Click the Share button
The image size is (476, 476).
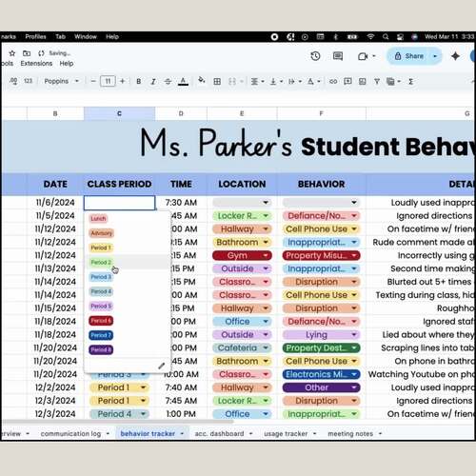(x=409, y=56)
